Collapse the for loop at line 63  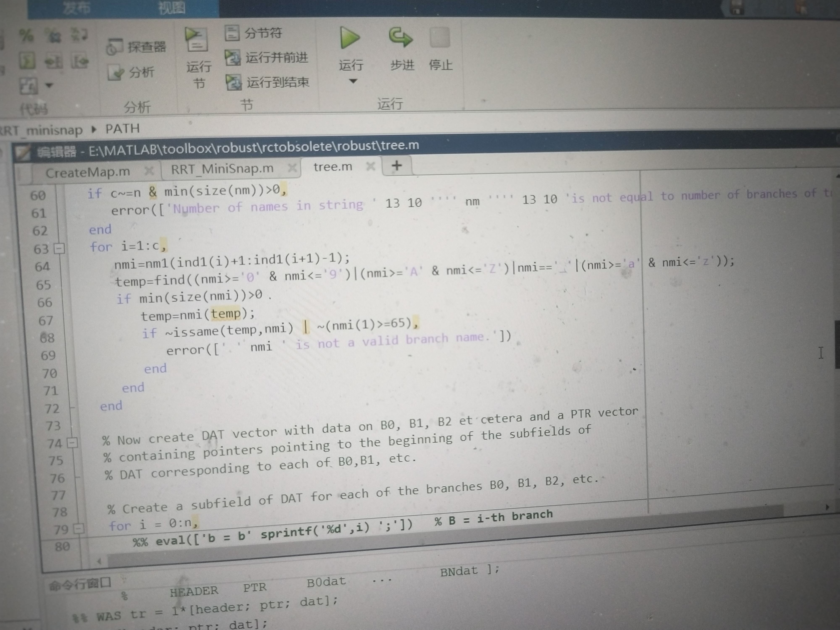click(x=59, y=249)
